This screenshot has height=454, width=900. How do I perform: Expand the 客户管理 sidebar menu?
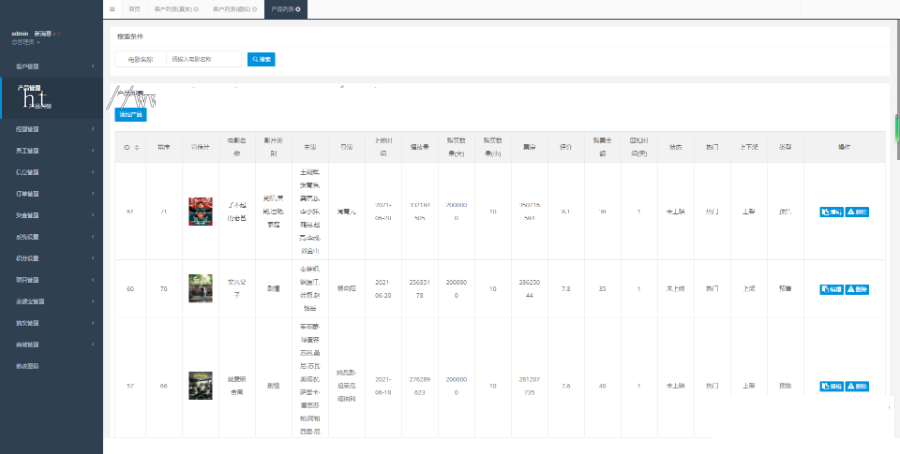pos(50,66)
